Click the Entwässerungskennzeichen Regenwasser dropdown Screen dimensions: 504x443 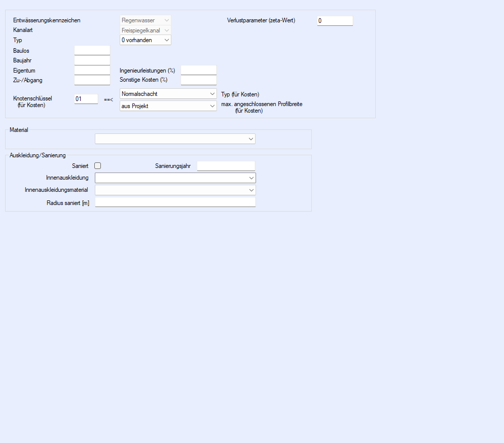tap(145, 20)
